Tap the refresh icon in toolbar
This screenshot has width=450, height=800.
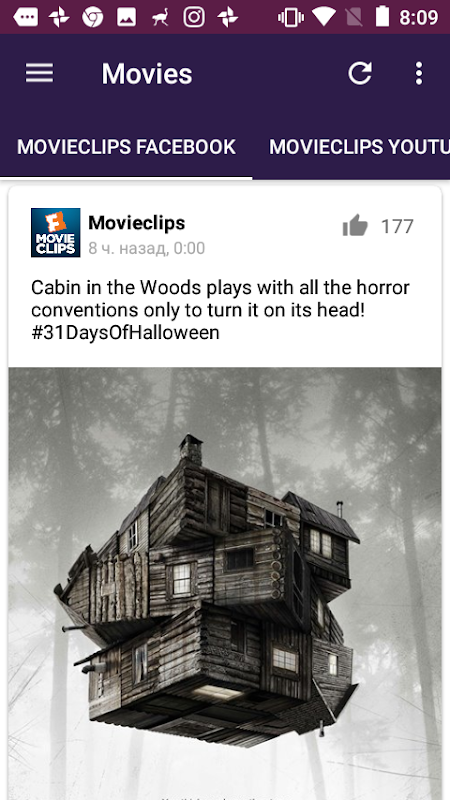click(x=360, y=73)
